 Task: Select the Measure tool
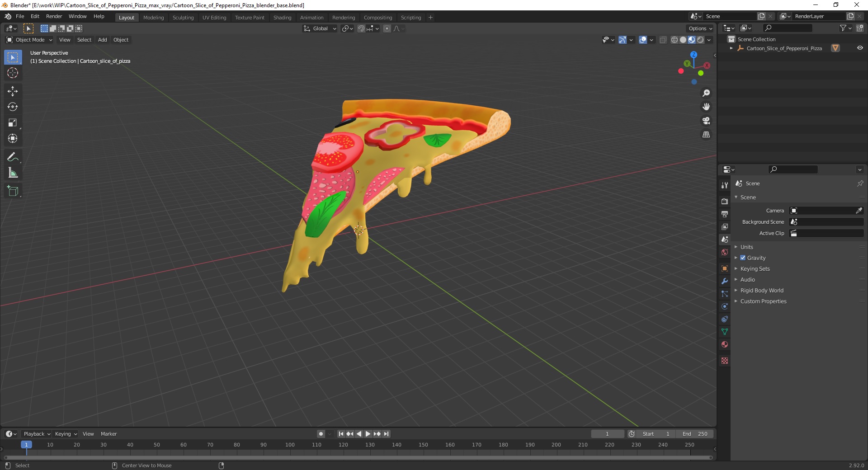click(x=13, y=173)
